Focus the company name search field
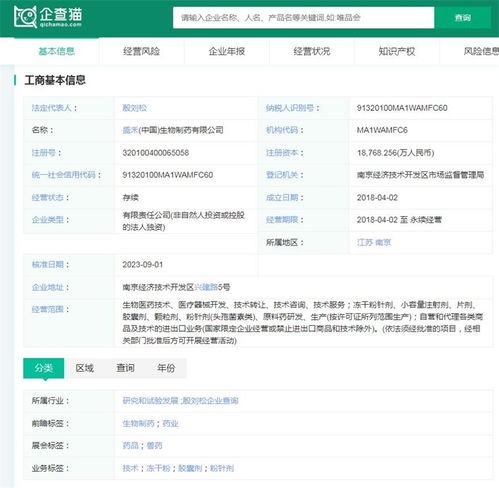This screenshot has width=499, height=488. point(303,17)
